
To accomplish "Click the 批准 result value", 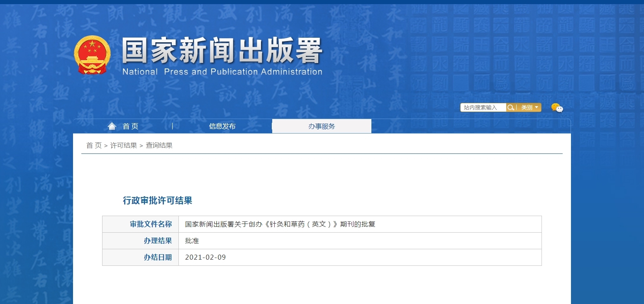I will pyautogui.click(x=192, y=241).
